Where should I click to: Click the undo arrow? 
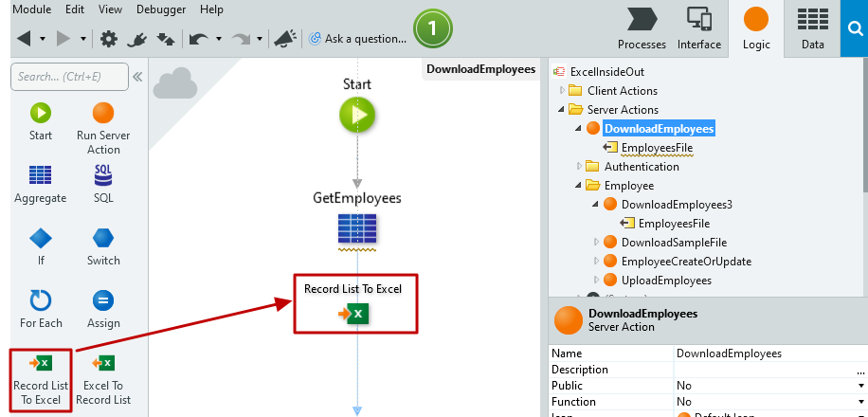[x=199, y=39]
